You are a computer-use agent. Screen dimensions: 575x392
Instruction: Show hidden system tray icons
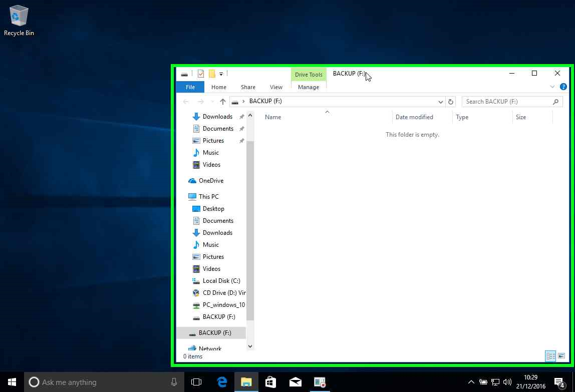point(471,382)
